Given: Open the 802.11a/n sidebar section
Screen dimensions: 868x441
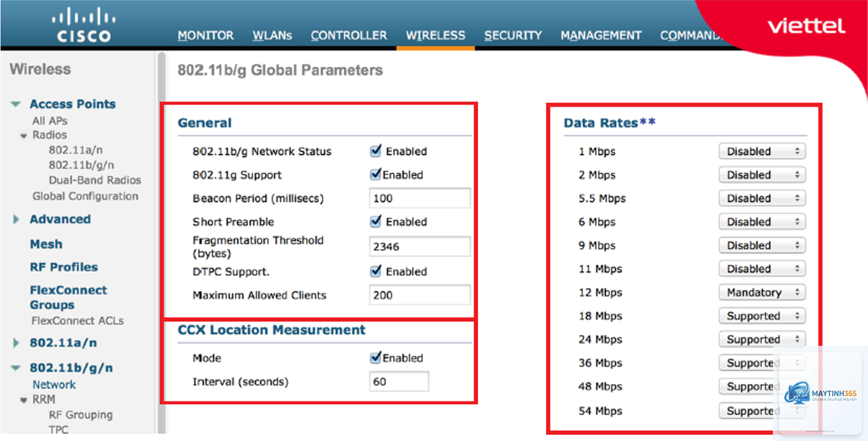Looking at the screenshot, I should pos(63,343).
